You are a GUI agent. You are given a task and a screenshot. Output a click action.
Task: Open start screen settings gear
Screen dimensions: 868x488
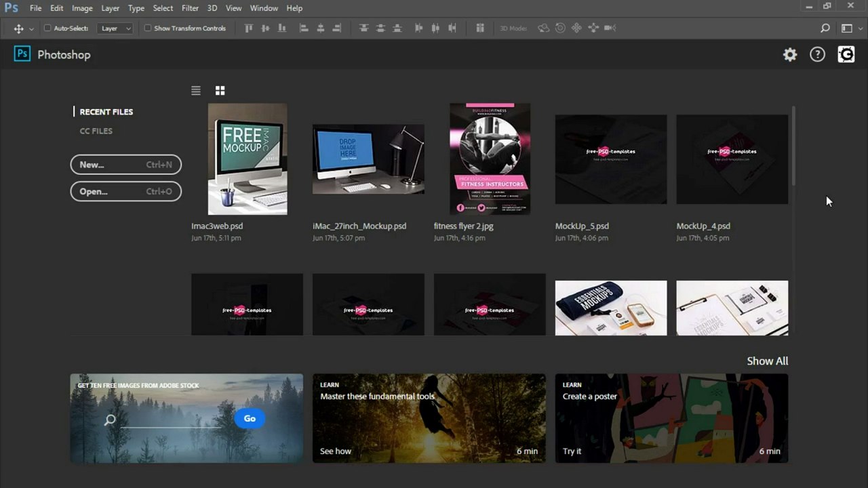tap(790, 55)
